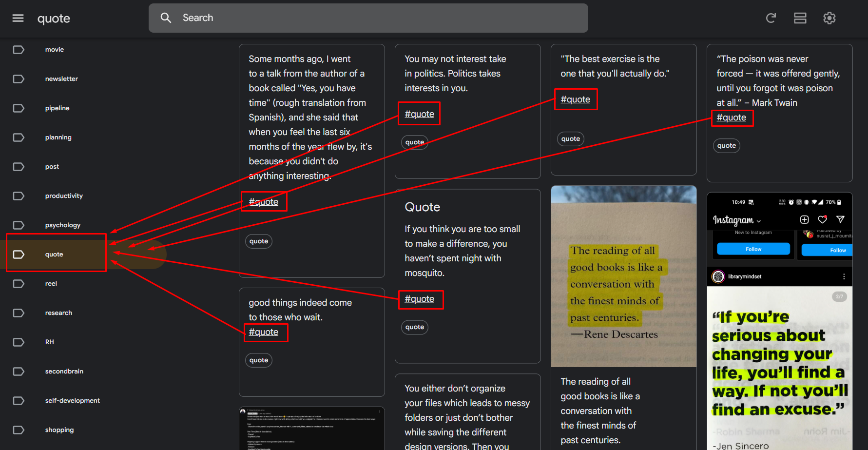The height and width of the screenshot is (450, 868).
Task: Click the label icon beside productivity
Action: point(19,196)
